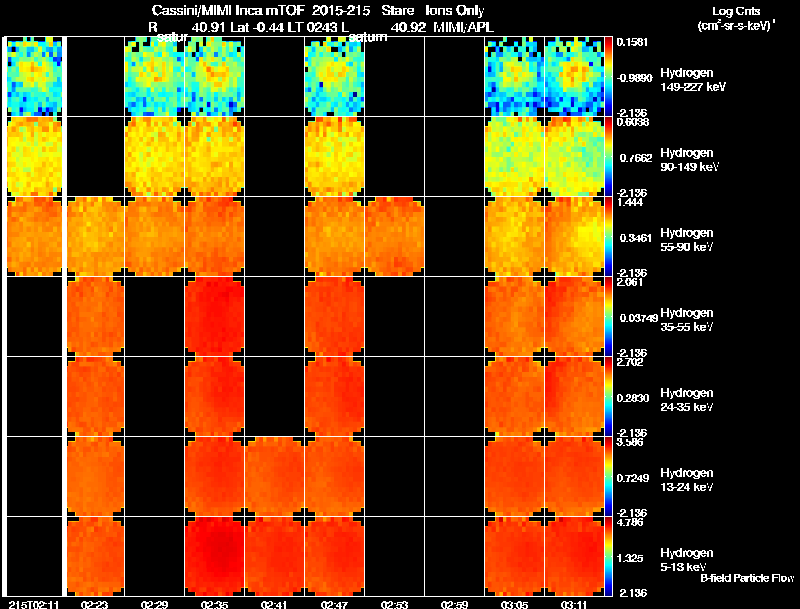Select the Hydrogen 149-227 keV panel at 03:11

(x=574, y=77)
